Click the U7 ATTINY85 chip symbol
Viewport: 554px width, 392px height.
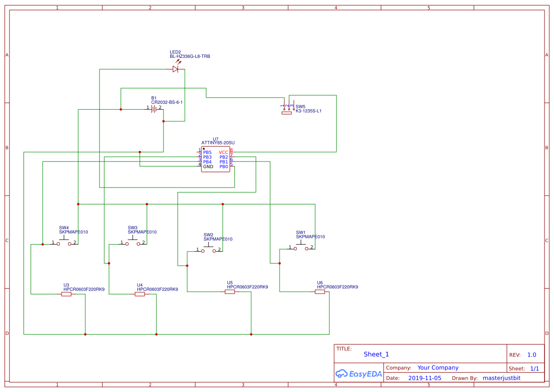216,160
